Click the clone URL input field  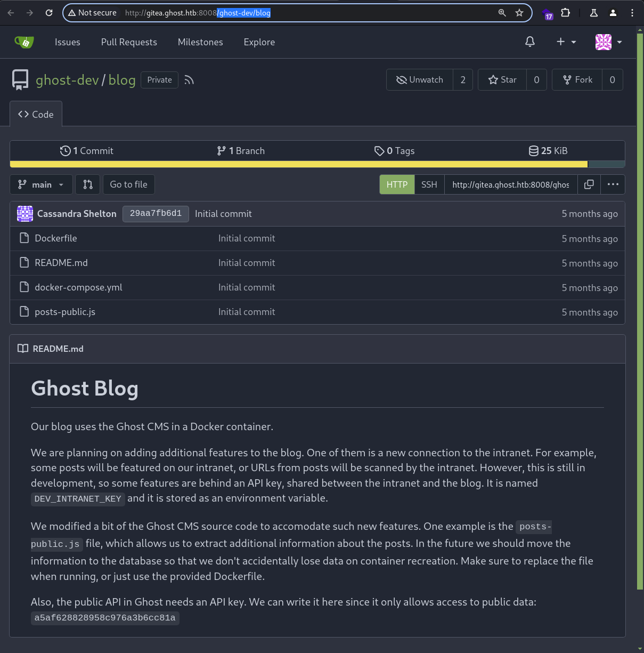(511, 184)
